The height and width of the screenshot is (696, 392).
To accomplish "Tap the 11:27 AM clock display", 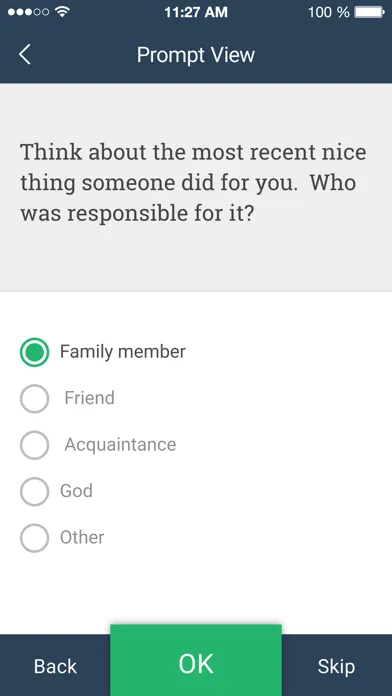I will [196, 12].
